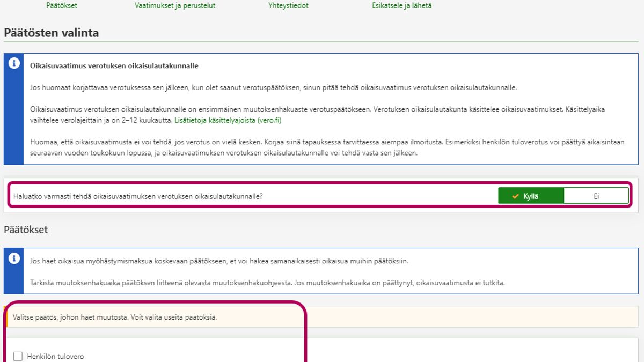
Task: Choose Ei for the oikaisuvaatimus question
Action: [596, 196]
